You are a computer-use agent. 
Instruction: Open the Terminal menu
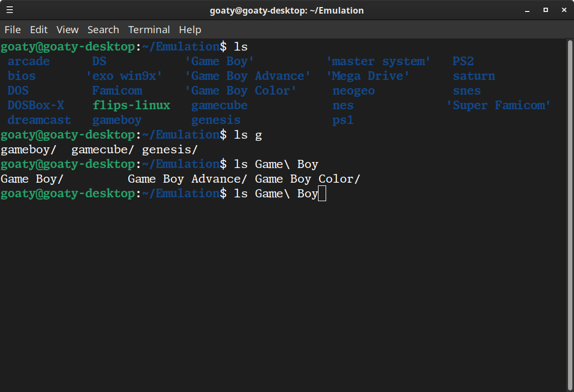tap(149, 30)
